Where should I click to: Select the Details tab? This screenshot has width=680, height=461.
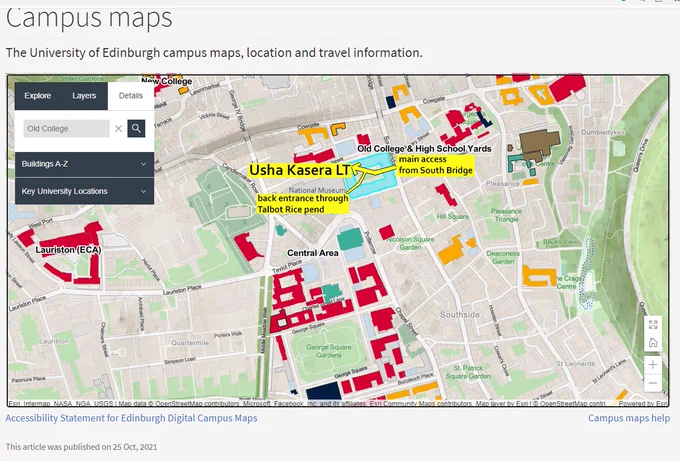tap(131, 96)
